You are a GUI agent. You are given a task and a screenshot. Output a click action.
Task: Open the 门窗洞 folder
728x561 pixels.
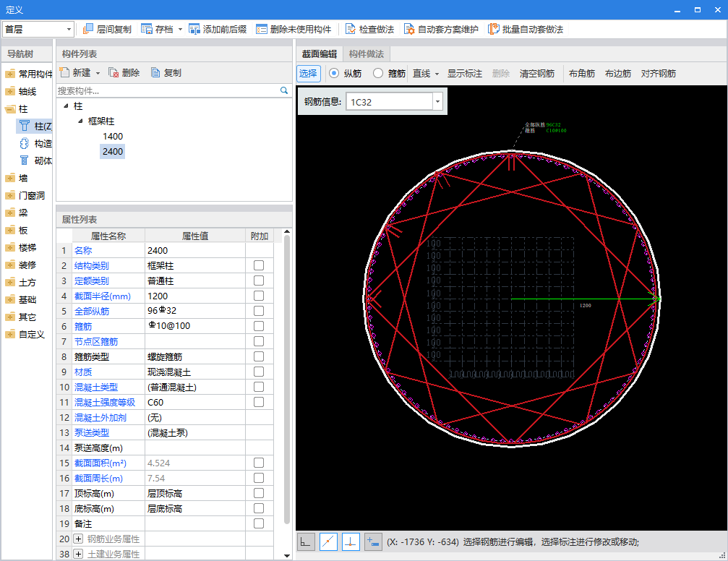coord(9,195)
